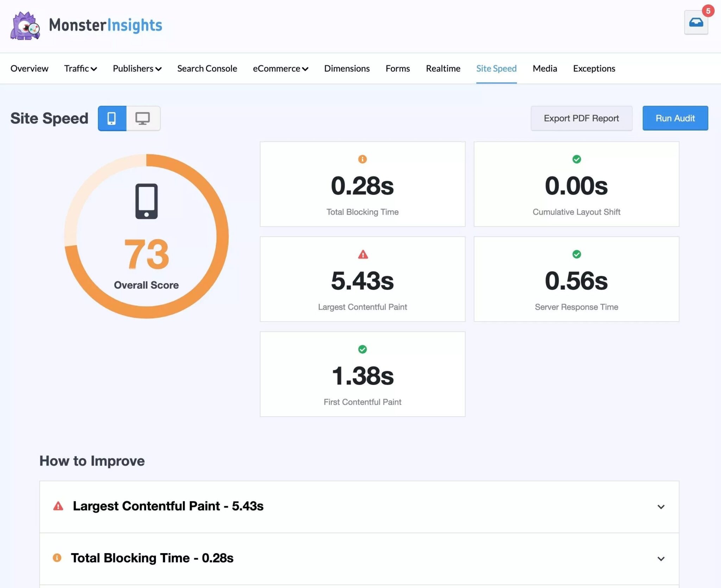Image resolution: width=721 pixels, height=588 pixels.
Task: Click the warning icon above Largest Contentful Paint
Action: pos(362,255)
